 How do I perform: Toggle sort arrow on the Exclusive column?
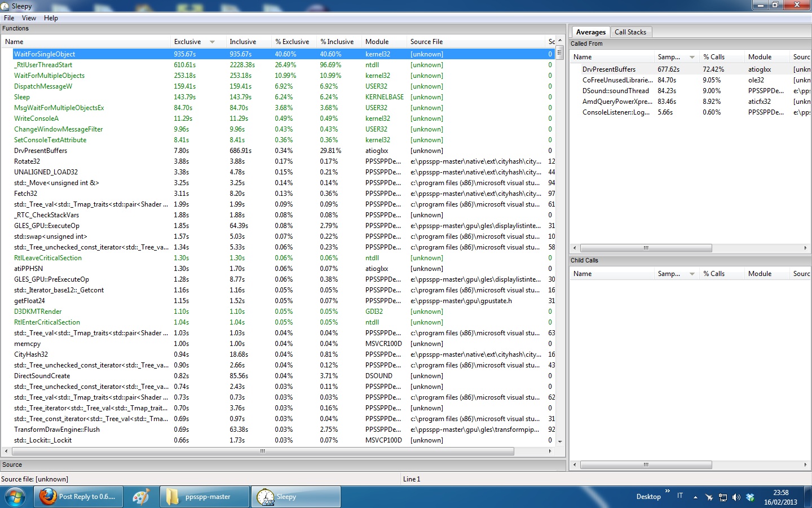(212, 42)
